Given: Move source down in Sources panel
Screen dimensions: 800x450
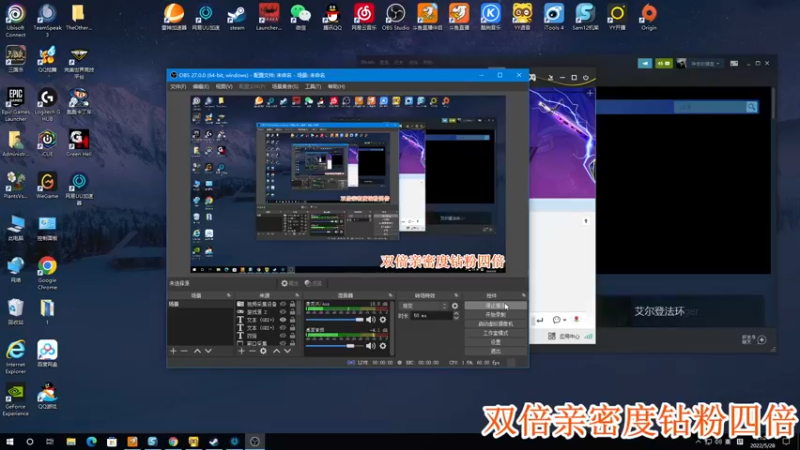Looking at the screenshot, I should click(x=287, y=351).
